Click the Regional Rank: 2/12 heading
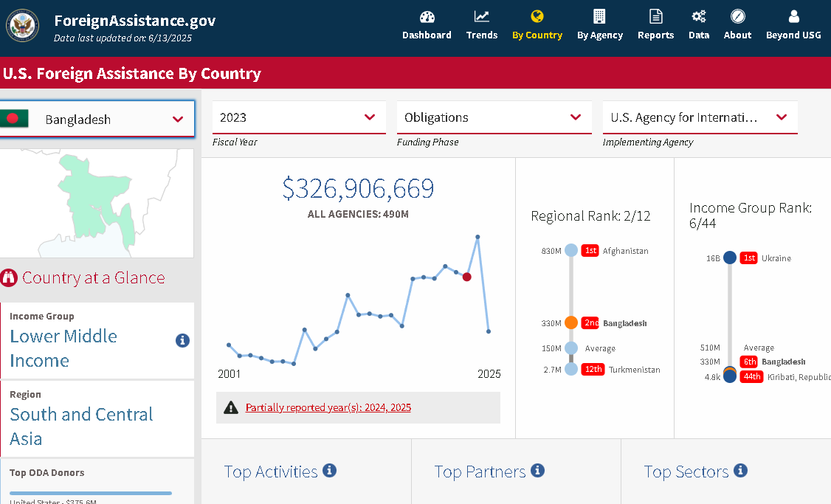 pos(590,215)
